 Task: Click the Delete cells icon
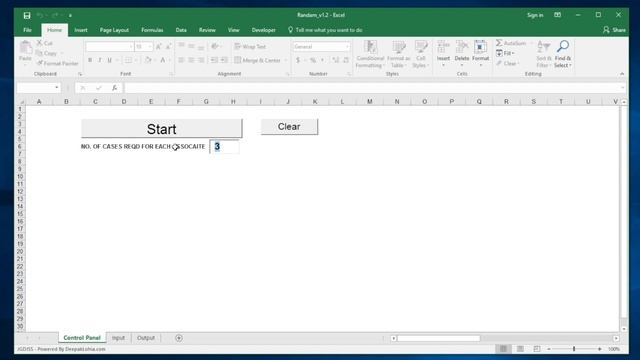462,47
